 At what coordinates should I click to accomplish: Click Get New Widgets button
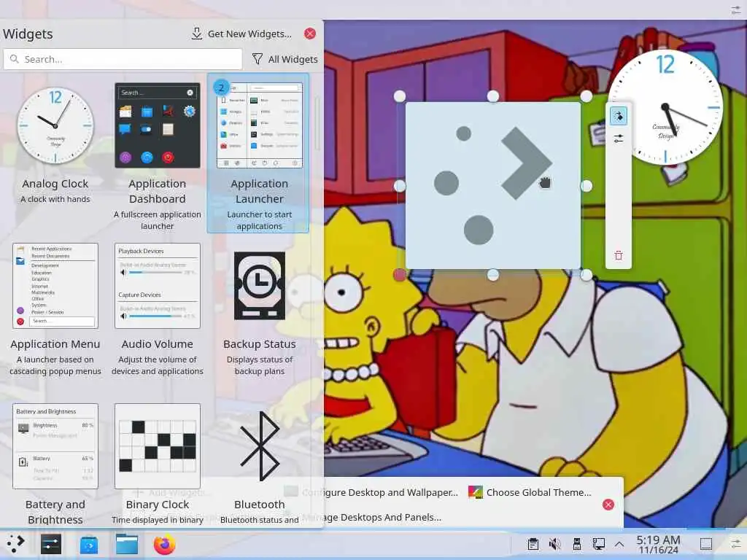click(241, 34)
